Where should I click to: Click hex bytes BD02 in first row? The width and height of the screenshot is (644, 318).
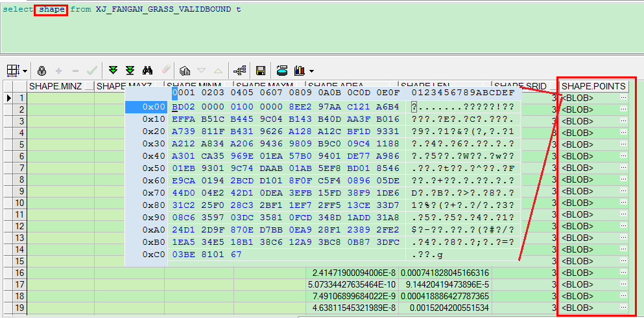click(183, 107)
